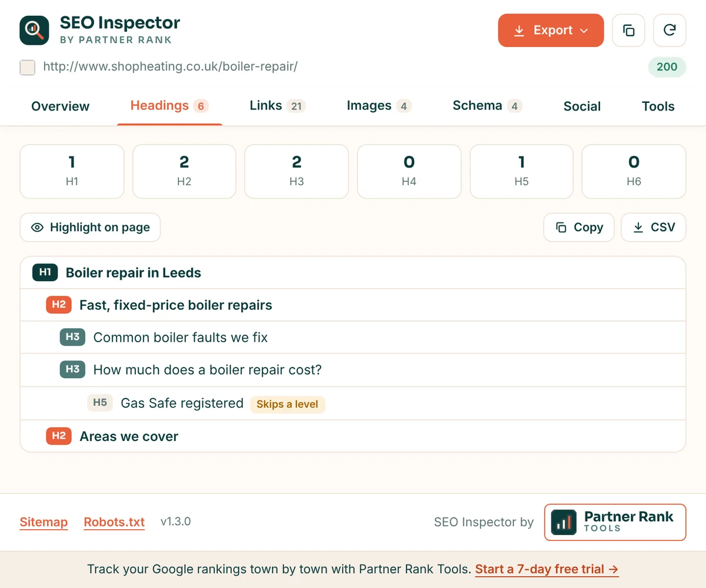Select the page URL text
The width and height of the screenshot is (706, 588).
(x=171, y=66)
